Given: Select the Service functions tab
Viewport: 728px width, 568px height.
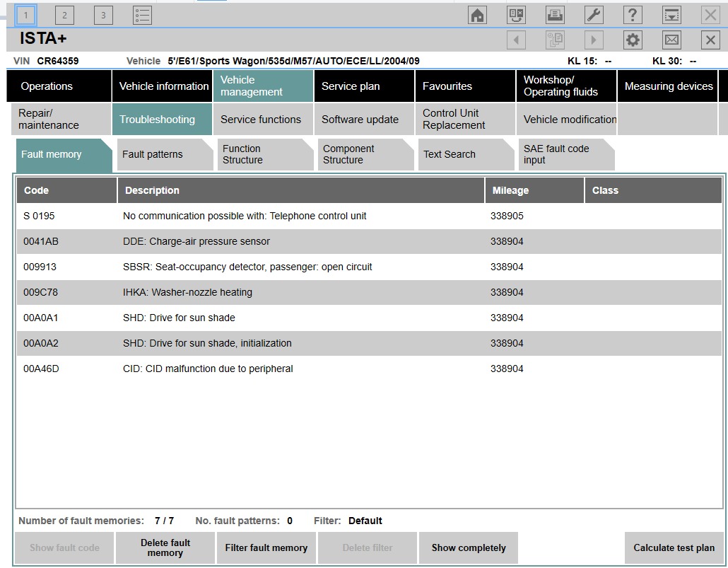Looking at the screenshot, I should coord(261,120).
